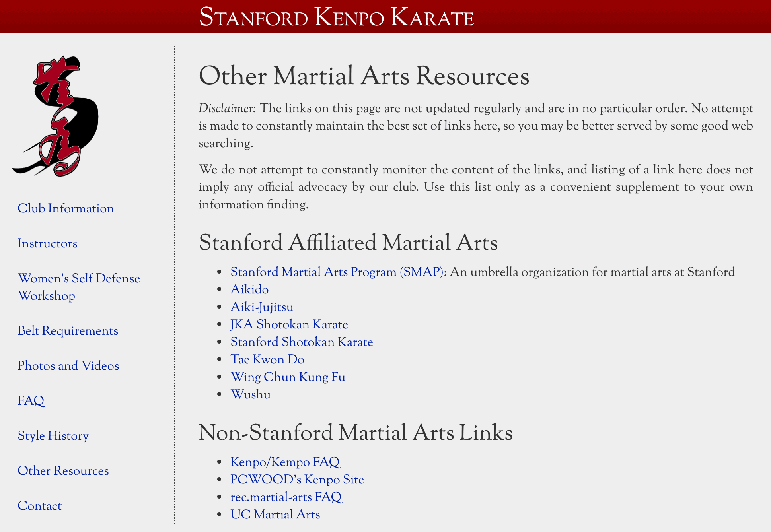
Task: Click the italic 'Disclaimer:' word
Action: pyautogui.click(x=227, y=108)
